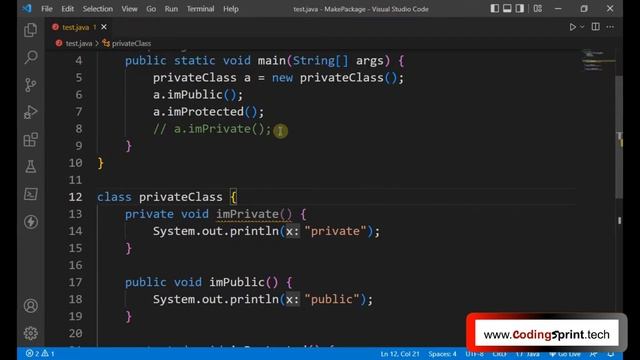This screenshot has width=640, height=360.
Task: Run the Java file with play button
Action: 572,27
